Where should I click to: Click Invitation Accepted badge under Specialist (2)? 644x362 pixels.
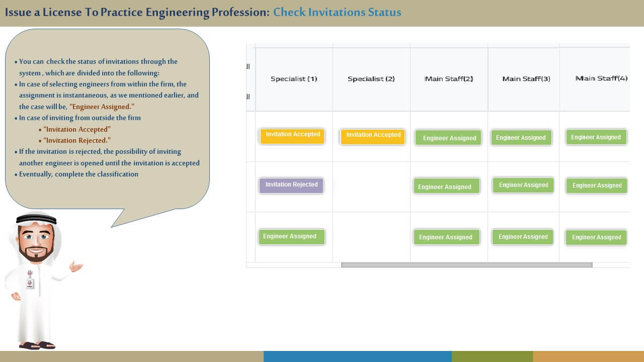pos(373,136)
